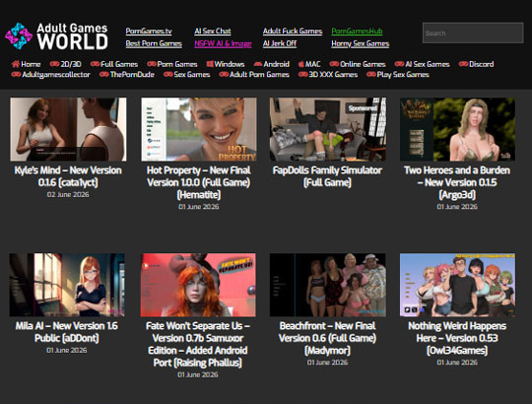Open the FapDolls Family Simulator title link
This screenshot has height=404, width=532.
click(x=327, y=176)
